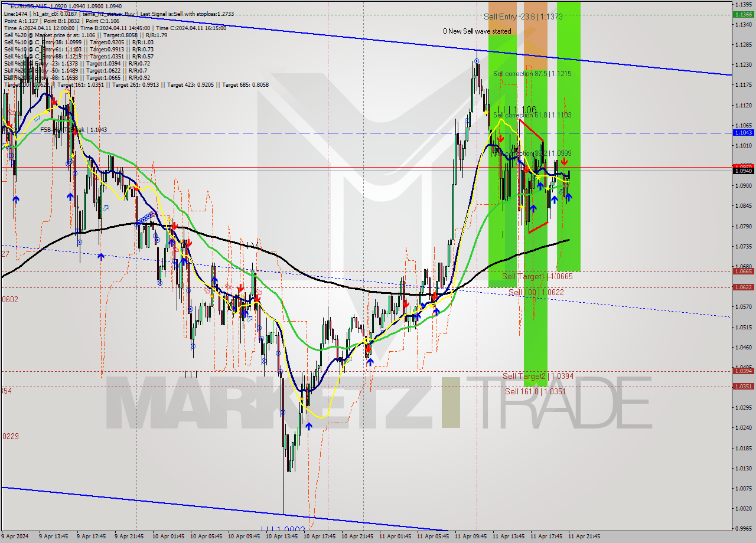Click the 'Sell Entry -23.6 | 1.1373' label
756x543 pixels.
(523, 17)
